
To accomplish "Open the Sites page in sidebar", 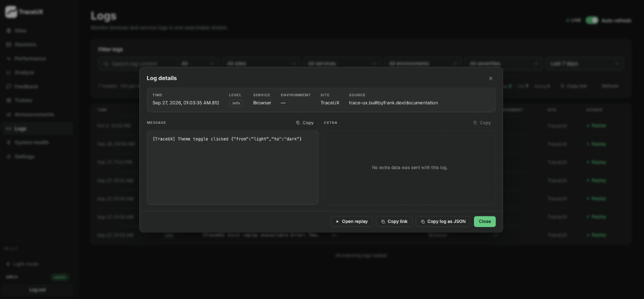I will [38, 31].
